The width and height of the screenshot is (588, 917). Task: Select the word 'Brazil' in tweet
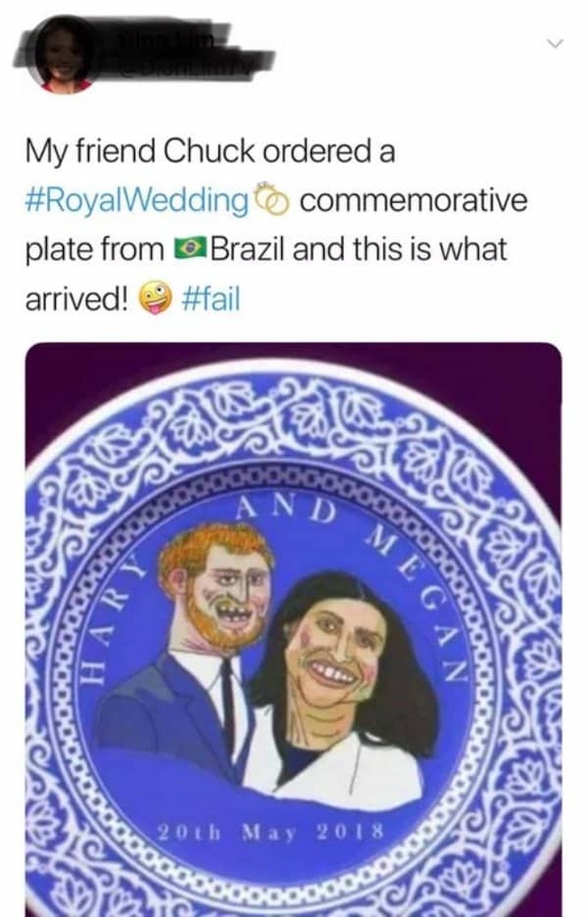[x=248, y=249]
